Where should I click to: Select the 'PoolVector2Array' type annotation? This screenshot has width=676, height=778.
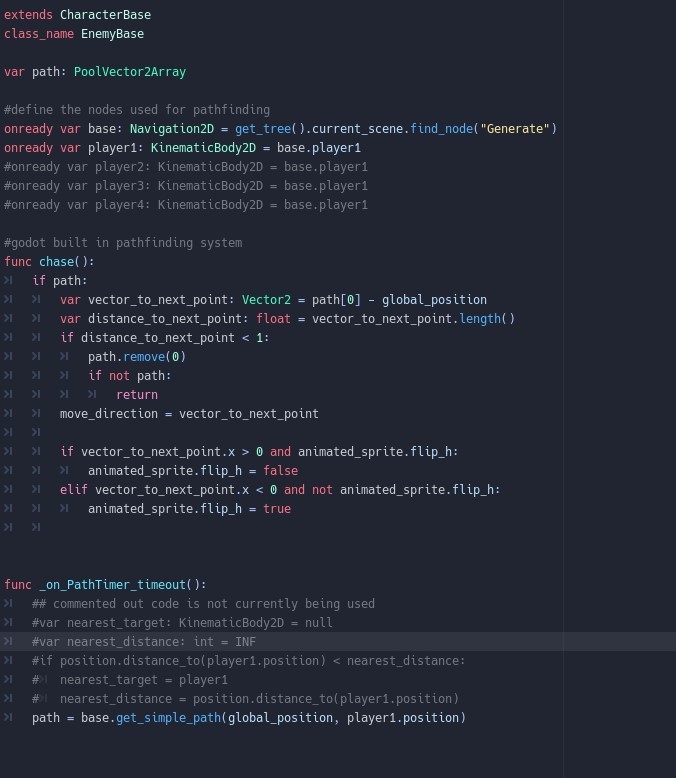tap(130, 72)
